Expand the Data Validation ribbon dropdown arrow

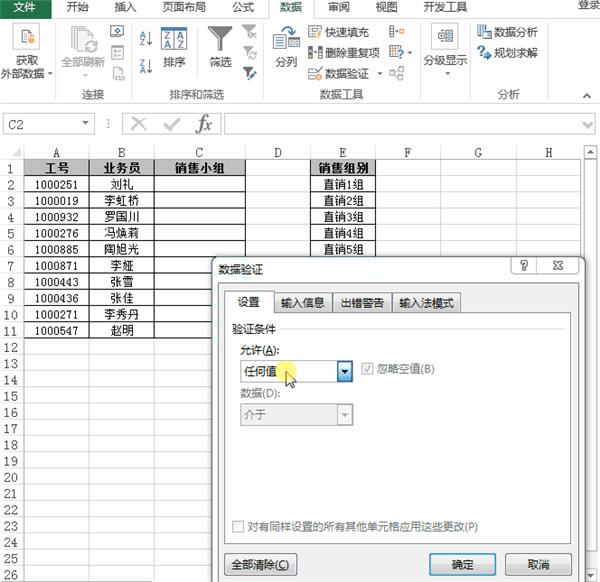point(380,73)
